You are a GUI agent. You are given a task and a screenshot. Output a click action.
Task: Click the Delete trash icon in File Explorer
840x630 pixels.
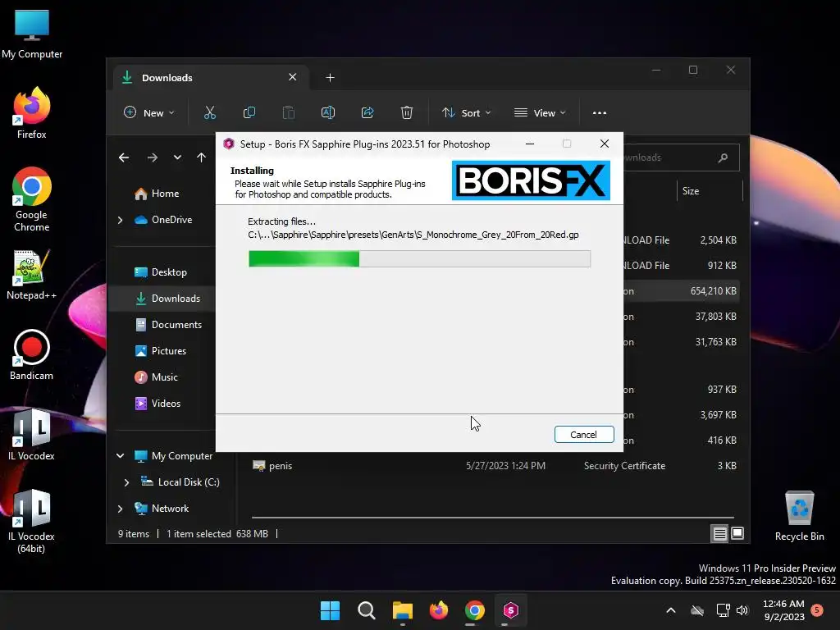(x=407, y=112)
